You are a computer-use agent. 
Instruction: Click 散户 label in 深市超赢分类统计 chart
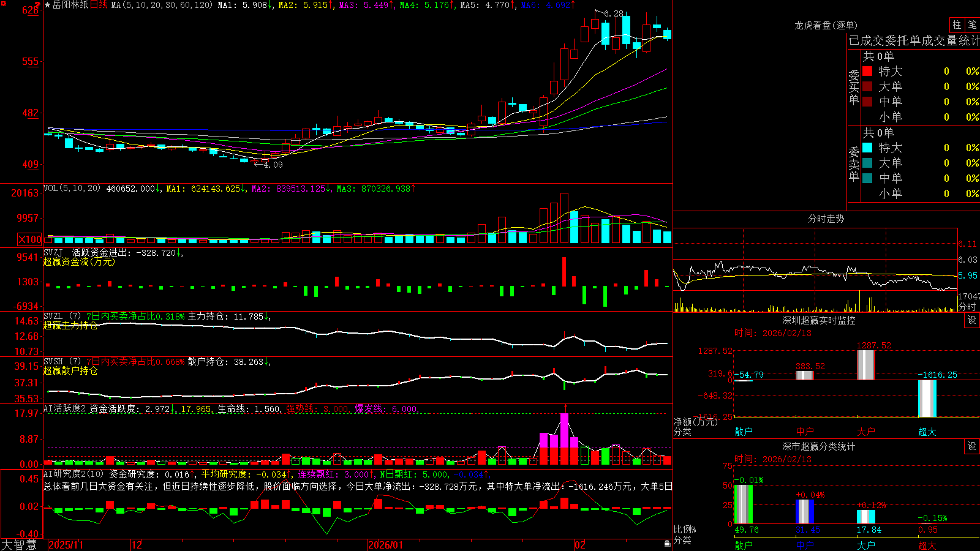coord(744,545)
